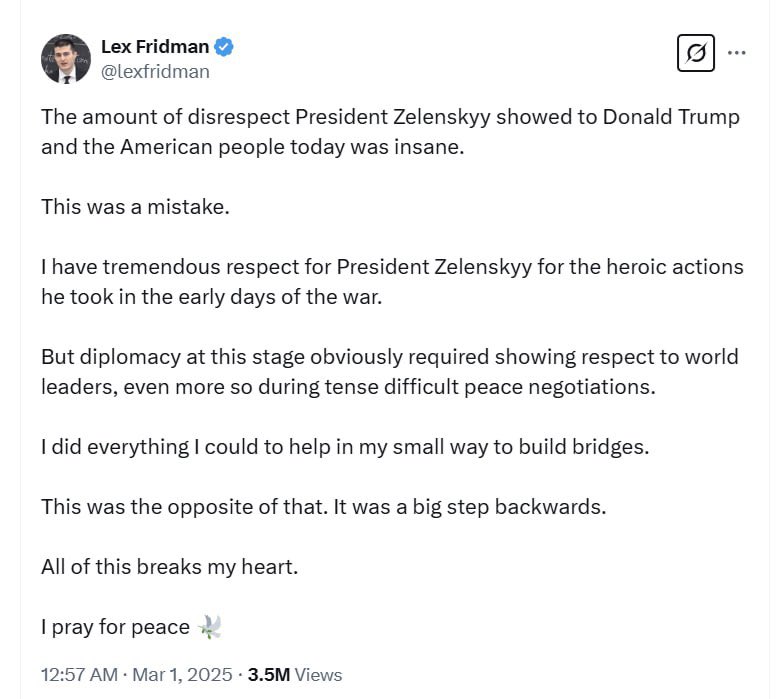Click the 'All of this breaks my heart.' line

tap(170, 567)
